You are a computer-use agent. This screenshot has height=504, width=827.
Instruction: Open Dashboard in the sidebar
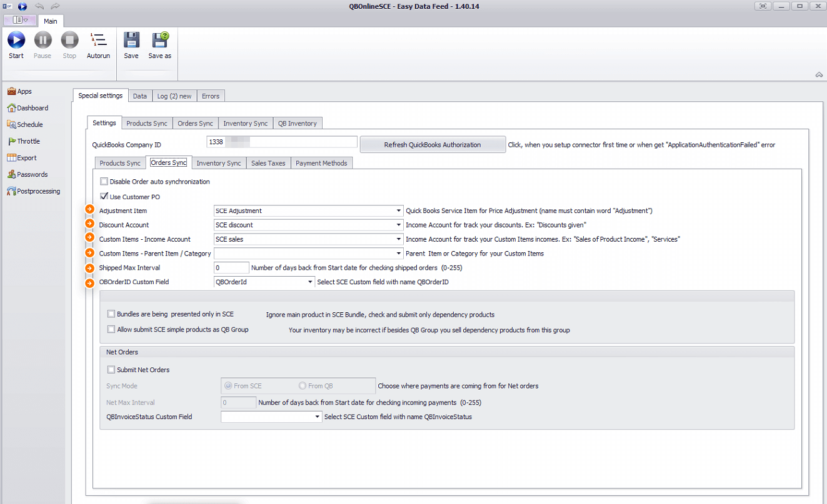[28, 108]
